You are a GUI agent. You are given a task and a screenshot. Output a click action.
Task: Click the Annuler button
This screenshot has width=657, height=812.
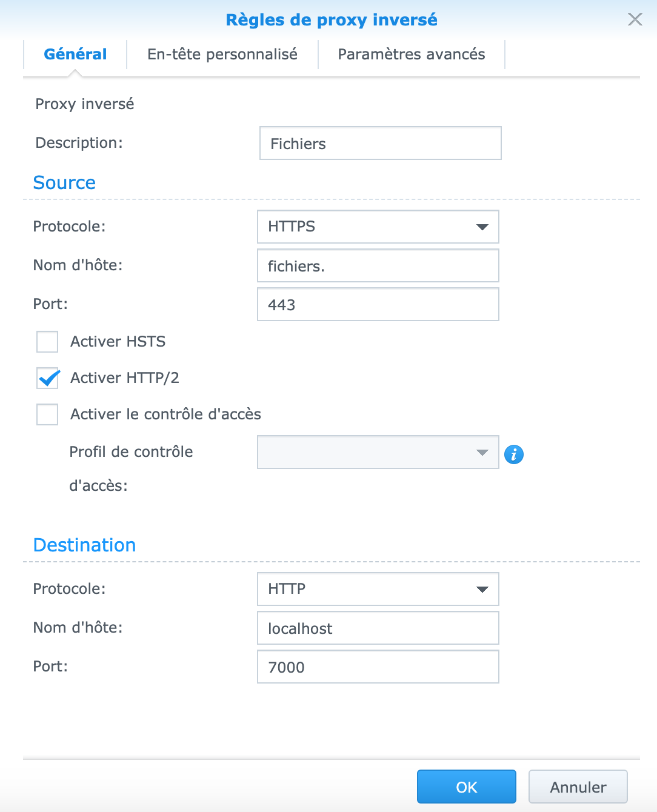[x=578, y=787]
